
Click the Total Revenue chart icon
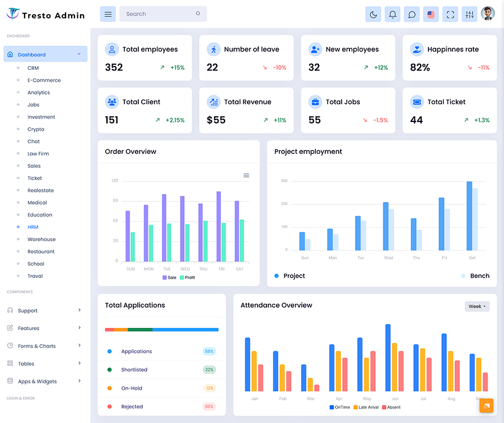213,102
